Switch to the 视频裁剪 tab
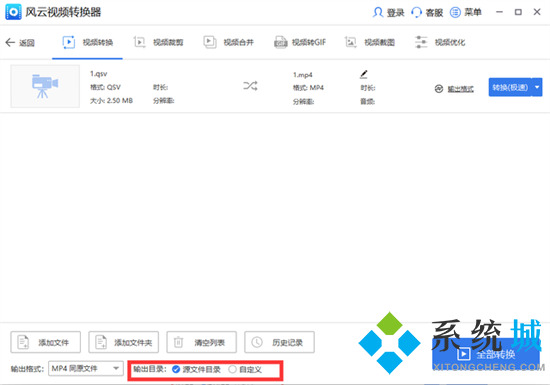550x385 pixels. click(x=159, y=42)
